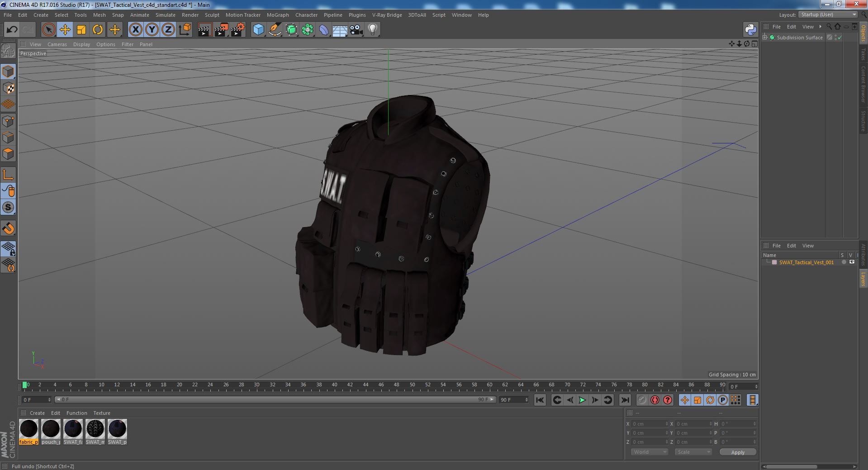This screenshot has width=868, height=470.
Task: Go to end of animation
Action: click(x=625, y=400)
